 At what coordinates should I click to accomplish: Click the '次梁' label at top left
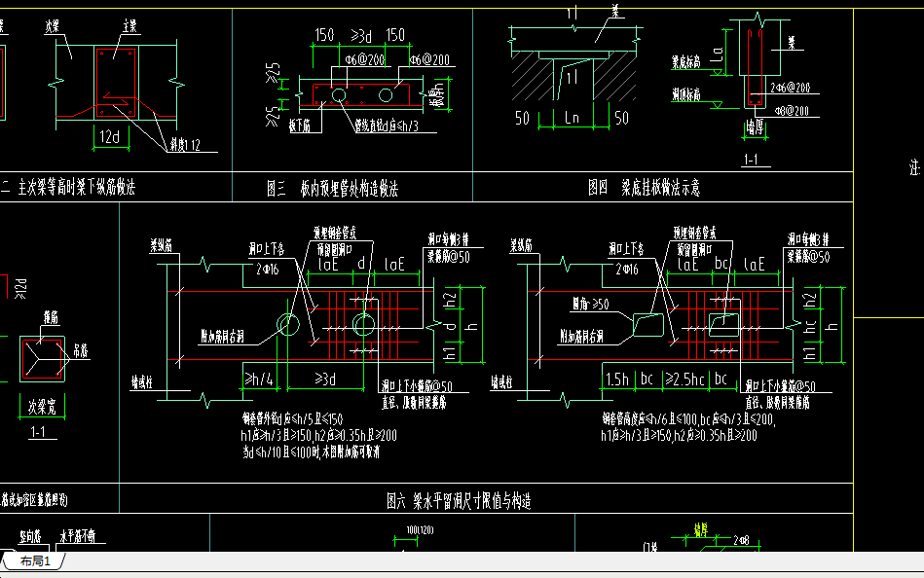(53, 26)
